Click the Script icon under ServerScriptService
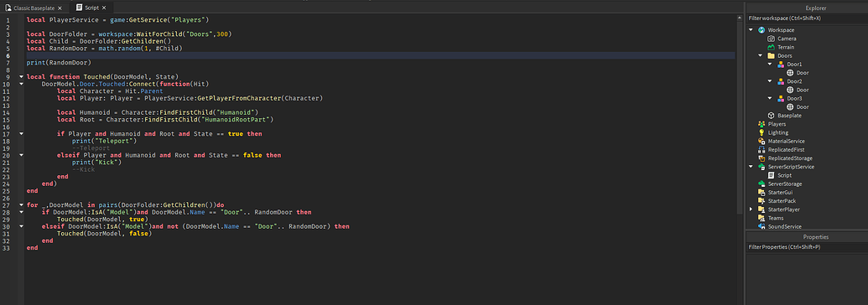 coord(771,175)
